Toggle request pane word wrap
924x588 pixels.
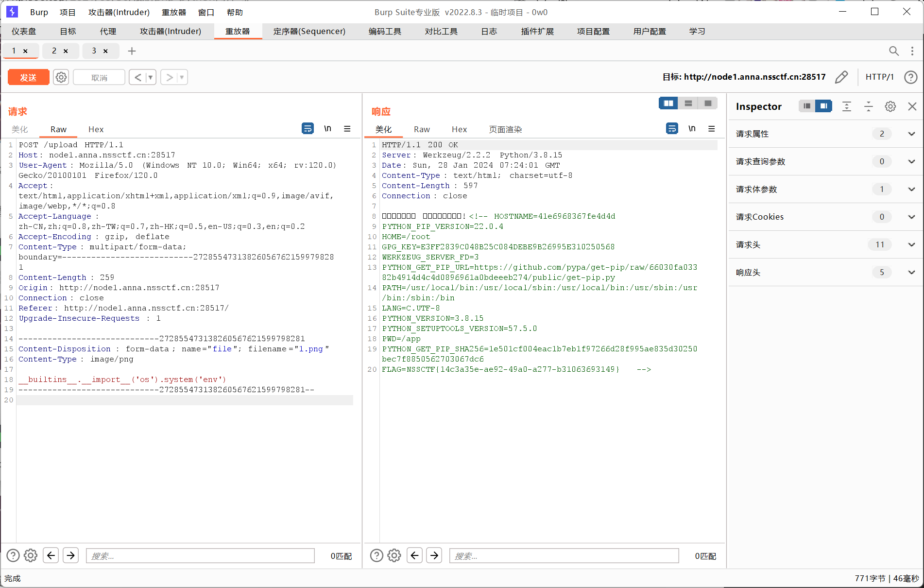pyautogui.click(x=308, y=128)
